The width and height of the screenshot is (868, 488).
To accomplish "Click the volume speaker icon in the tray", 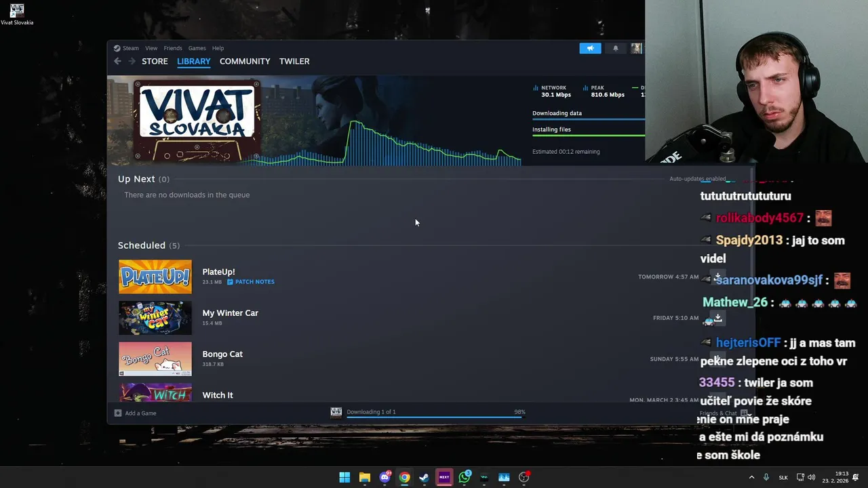I will 811,477.
